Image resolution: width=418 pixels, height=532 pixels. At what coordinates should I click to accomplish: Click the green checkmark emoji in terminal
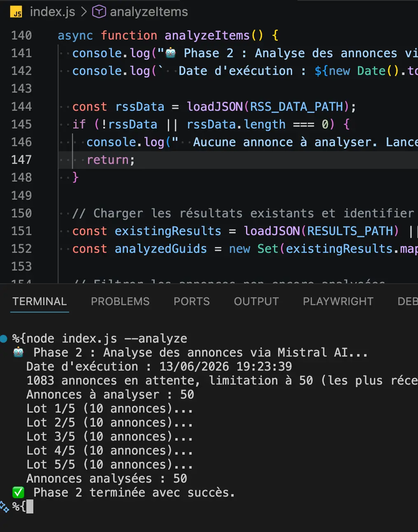pos(18,492)
